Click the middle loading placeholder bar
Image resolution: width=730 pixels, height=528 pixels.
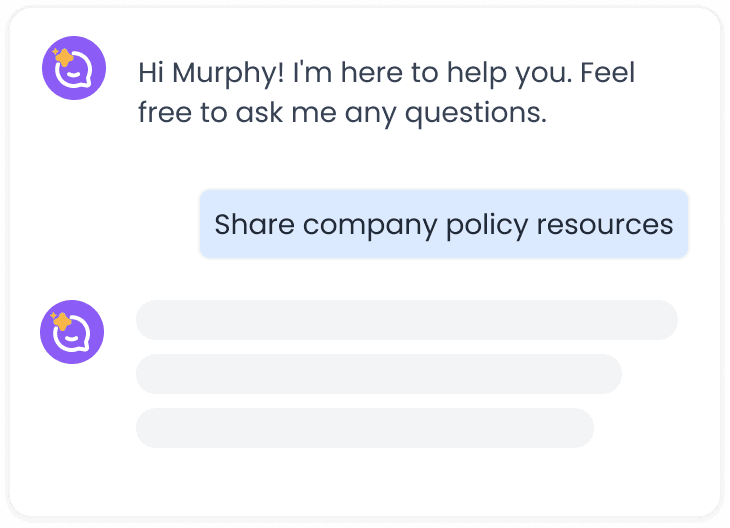(378, 374)
